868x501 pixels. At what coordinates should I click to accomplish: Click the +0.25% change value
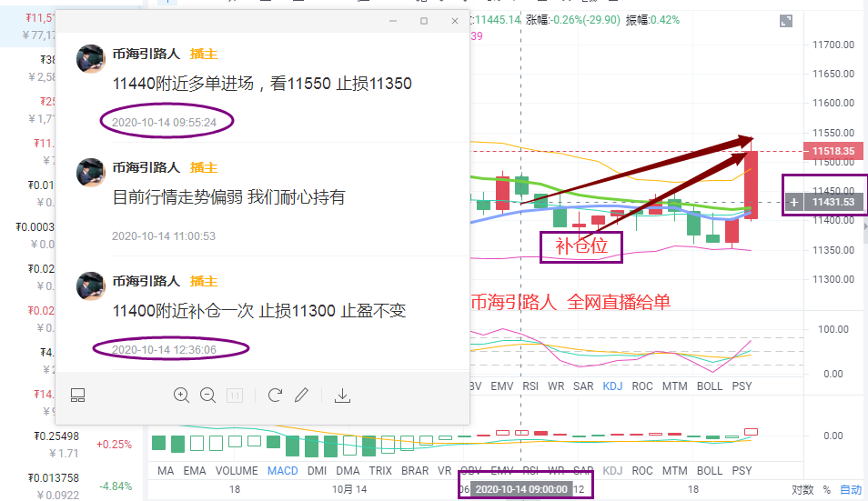(x=114, y=445)
